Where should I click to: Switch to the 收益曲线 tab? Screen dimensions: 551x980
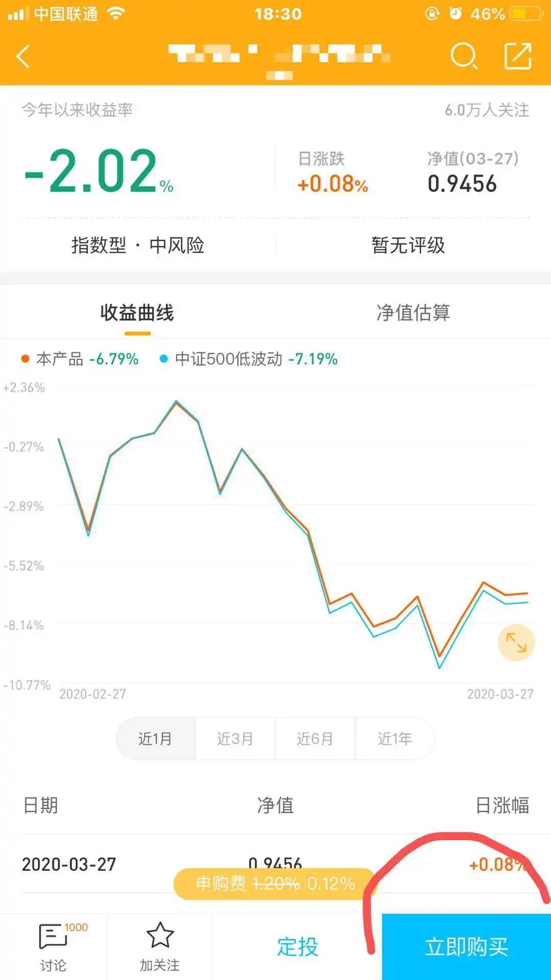tap(137, 312)
